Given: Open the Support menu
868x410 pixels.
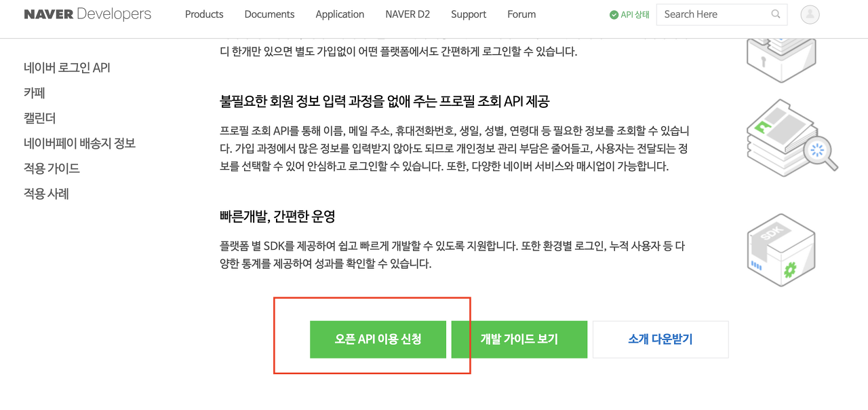Looking at the screenshot, I should [469, 14].
